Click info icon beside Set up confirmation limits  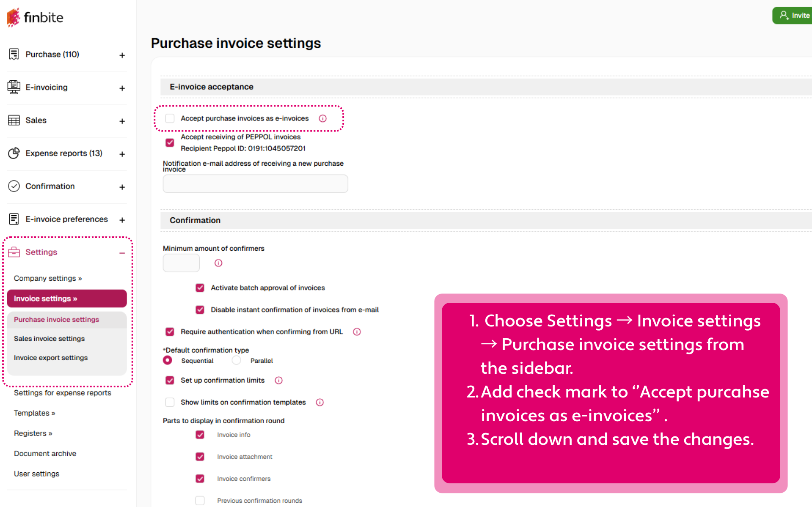coord(278,380)
